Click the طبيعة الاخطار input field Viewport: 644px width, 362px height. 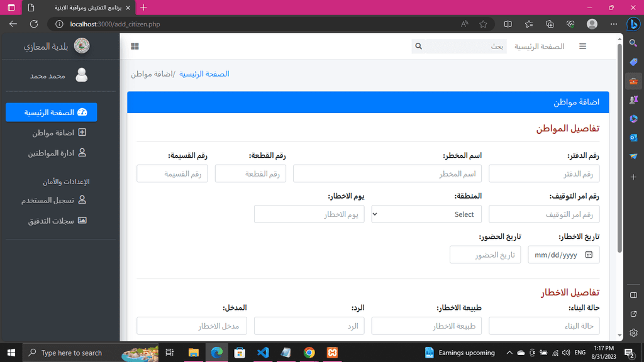coord(426,326)
